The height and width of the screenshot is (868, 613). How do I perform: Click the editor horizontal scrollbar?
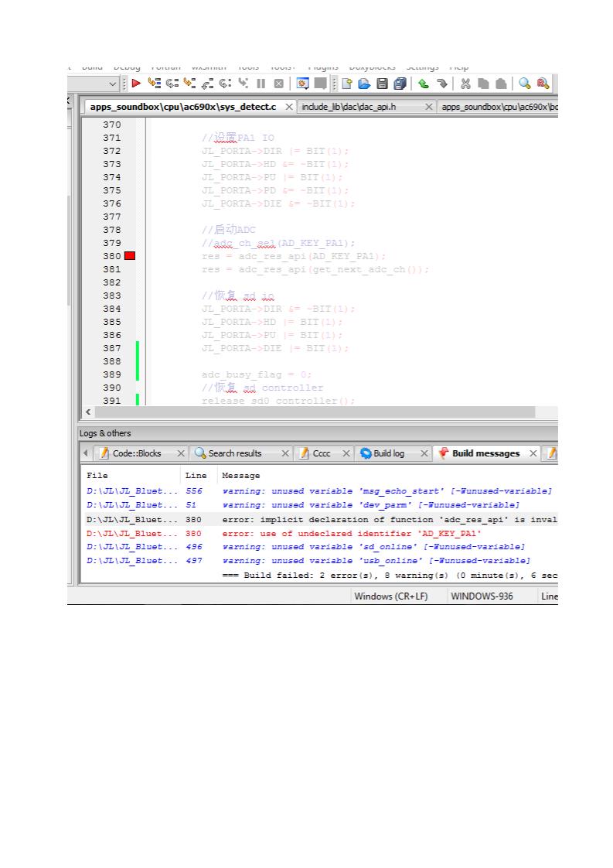tap(309, 412)
